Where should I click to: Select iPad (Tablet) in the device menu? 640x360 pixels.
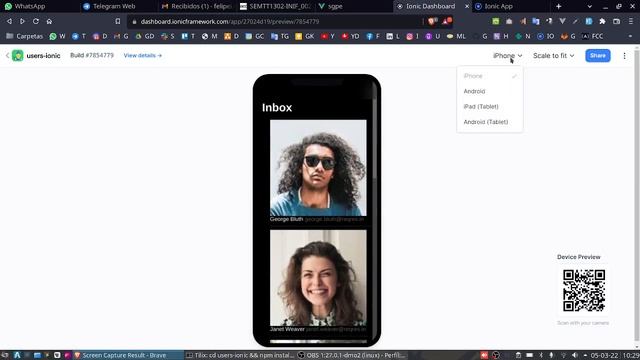(490, 107)
